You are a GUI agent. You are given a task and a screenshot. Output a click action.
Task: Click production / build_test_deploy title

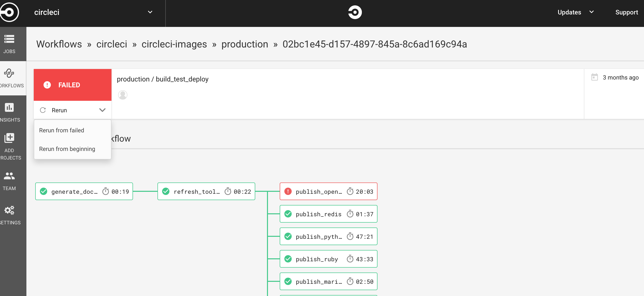(163, 79)
